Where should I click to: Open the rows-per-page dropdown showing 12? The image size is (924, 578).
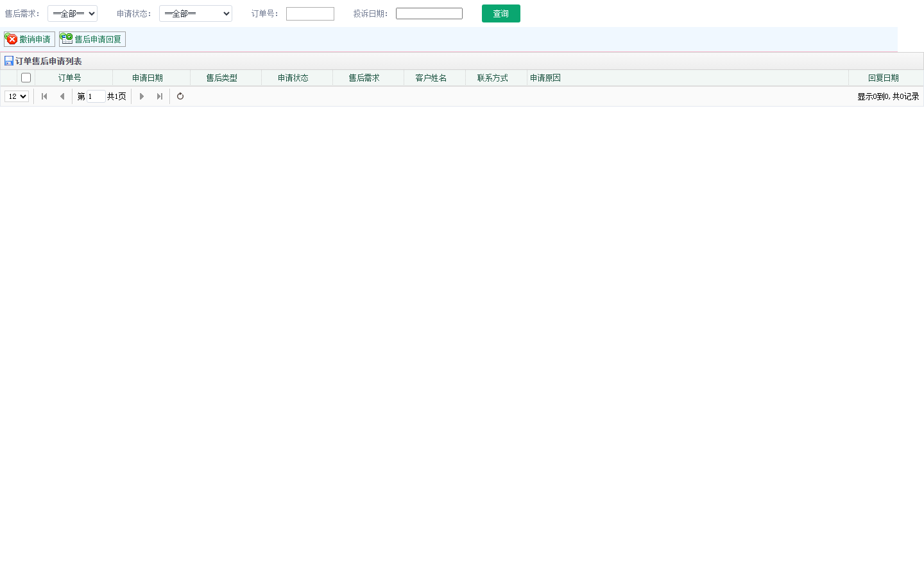click(17, 96)
